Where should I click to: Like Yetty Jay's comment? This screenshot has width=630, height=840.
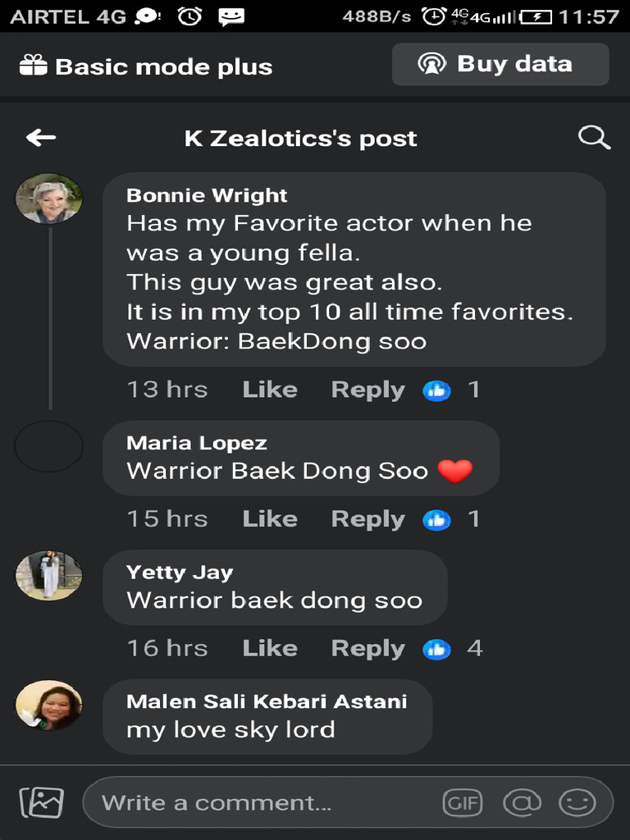click(269, 649)
